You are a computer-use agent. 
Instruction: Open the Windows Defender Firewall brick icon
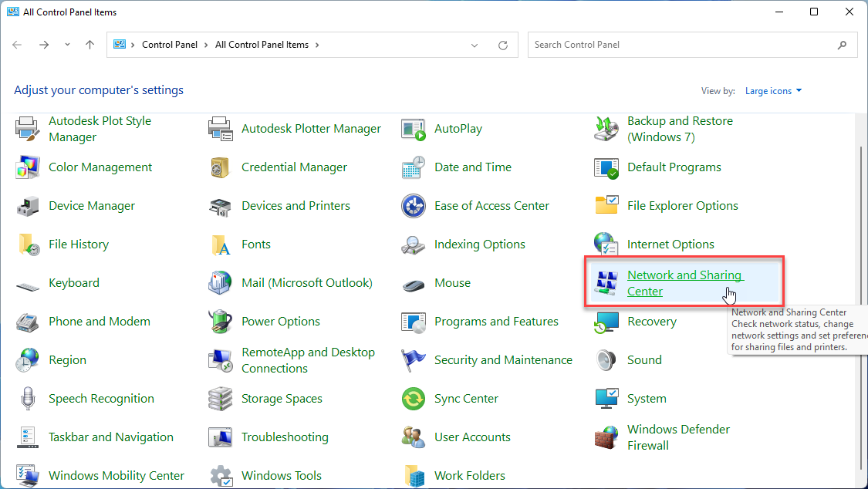point(606,437)
